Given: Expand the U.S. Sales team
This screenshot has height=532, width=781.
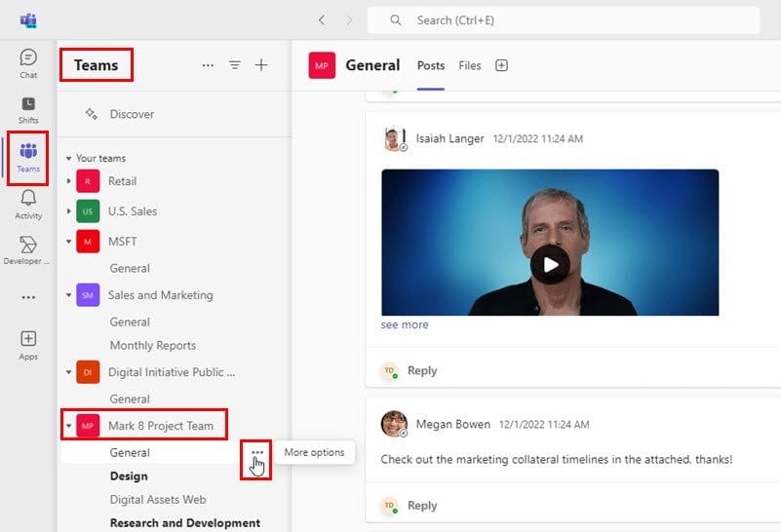Looking at the screenshot, I should pos(68,211).
